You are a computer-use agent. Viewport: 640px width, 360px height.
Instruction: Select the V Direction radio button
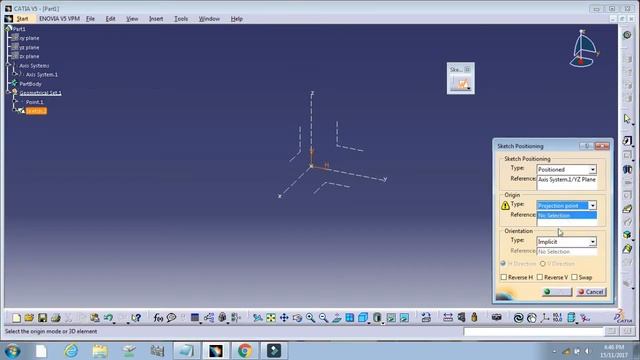coord(543,264)
